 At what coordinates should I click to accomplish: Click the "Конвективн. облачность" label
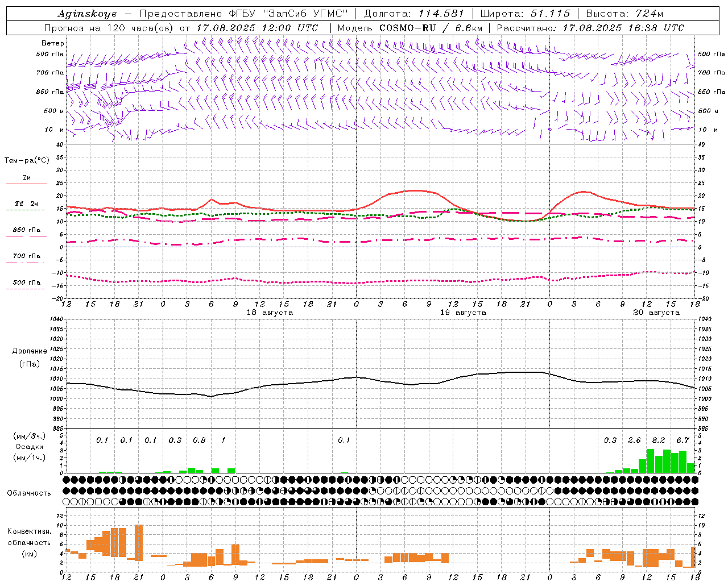29,537
